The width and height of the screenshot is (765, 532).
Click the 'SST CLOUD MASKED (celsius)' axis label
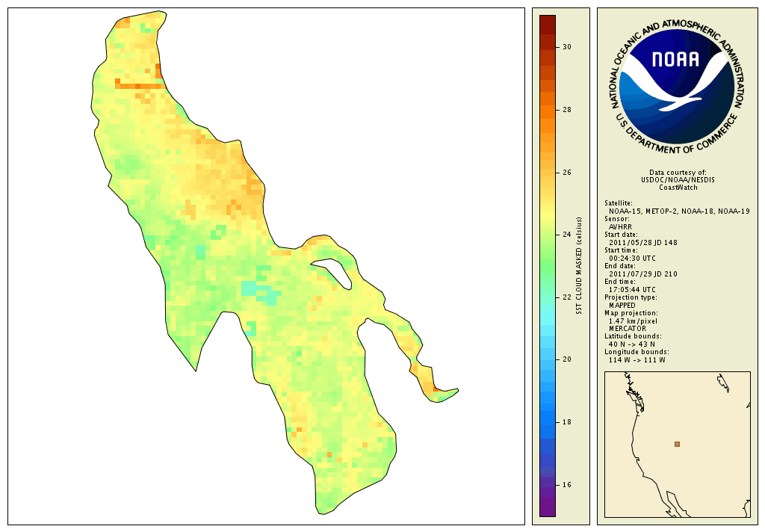point(579,265)
